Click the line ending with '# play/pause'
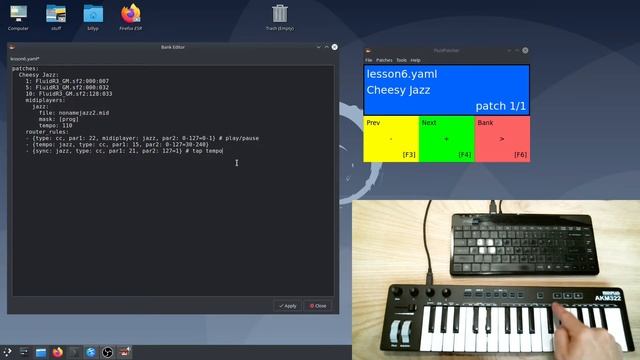Screen dimensions: 640x360 [x=142, y=138]
